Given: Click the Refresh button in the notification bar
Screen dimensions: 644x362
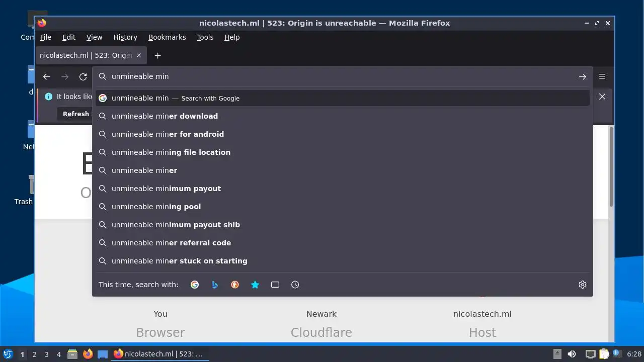Looking at the screenshot, I should click(75, 114).
